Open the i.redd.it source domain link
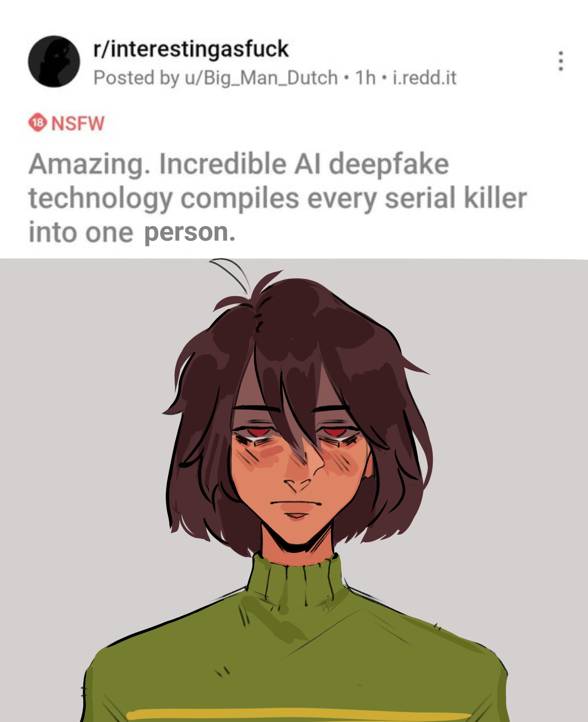This screenshot has width=588, height=722. coord(425,77)
